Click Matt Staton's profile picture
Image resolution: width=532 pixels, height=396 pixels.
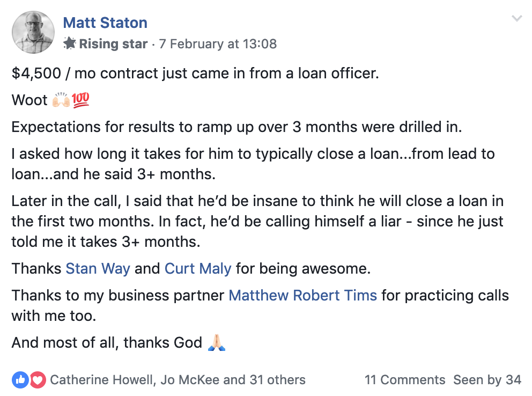pos(33,32)
